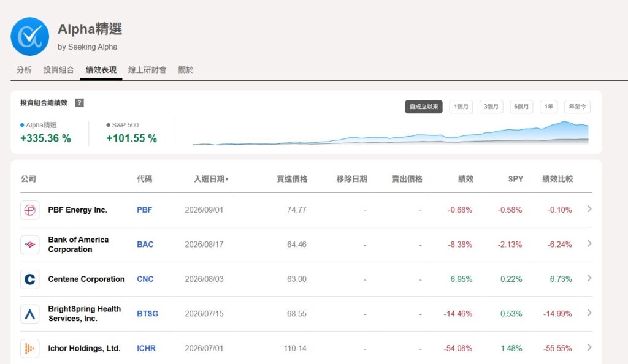Select the 1個月 time range
The height and width of the screenshot is (364, 628).
(x=461, y=107)
